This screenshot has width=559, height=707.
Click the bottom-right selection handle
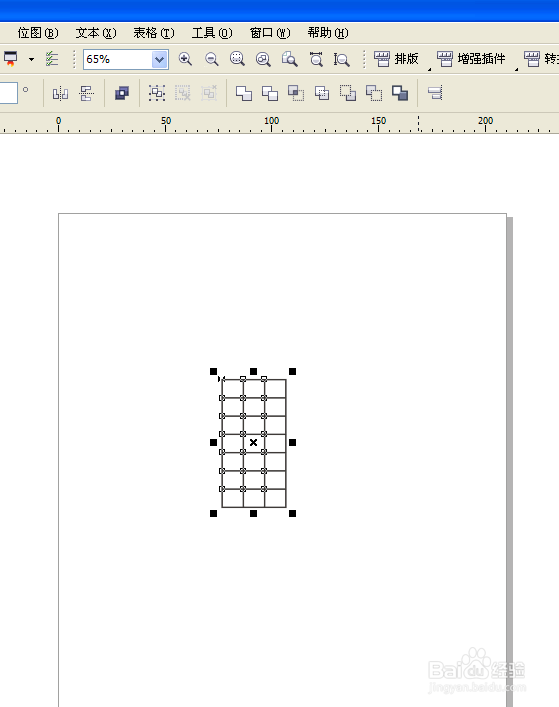point(293,513)
